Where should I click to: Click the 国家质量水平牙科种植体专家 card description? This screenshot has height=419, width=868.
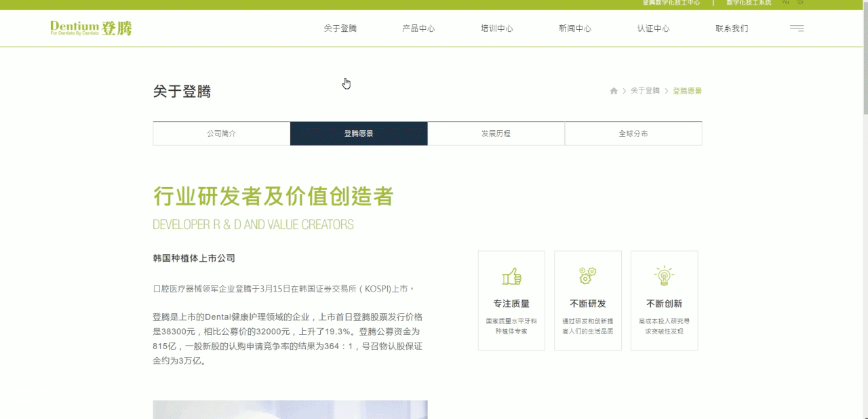click(x=511, y=326)
